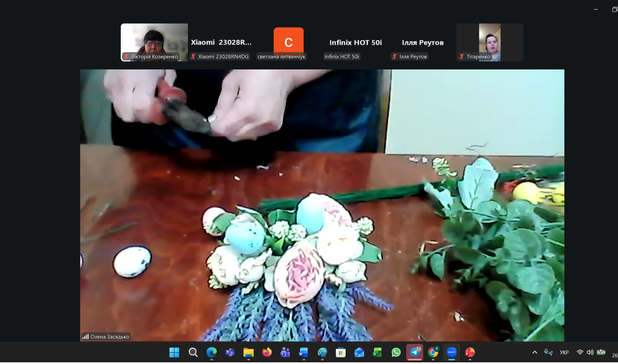Select the Тітаренко video thumbnail
The width and height of the screenshot is (618, 364).
[490, 42]
